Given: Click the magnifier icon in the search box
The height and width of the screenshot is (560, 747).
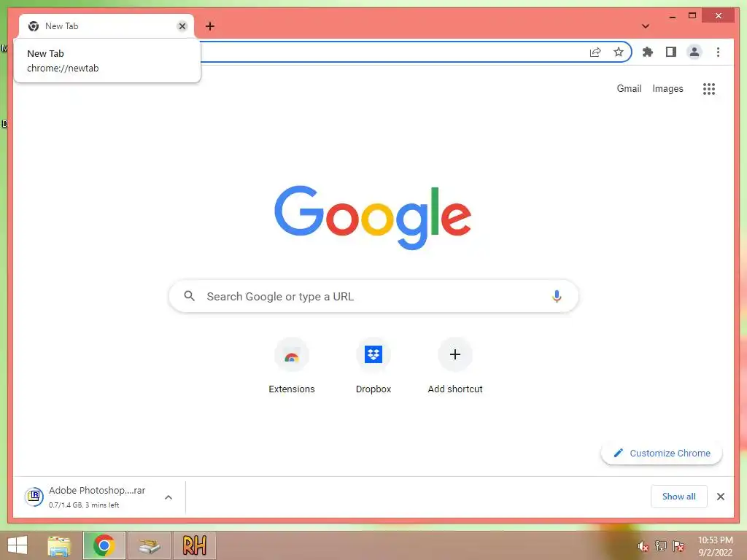Looking at the screenshot, I should (189, 296).
